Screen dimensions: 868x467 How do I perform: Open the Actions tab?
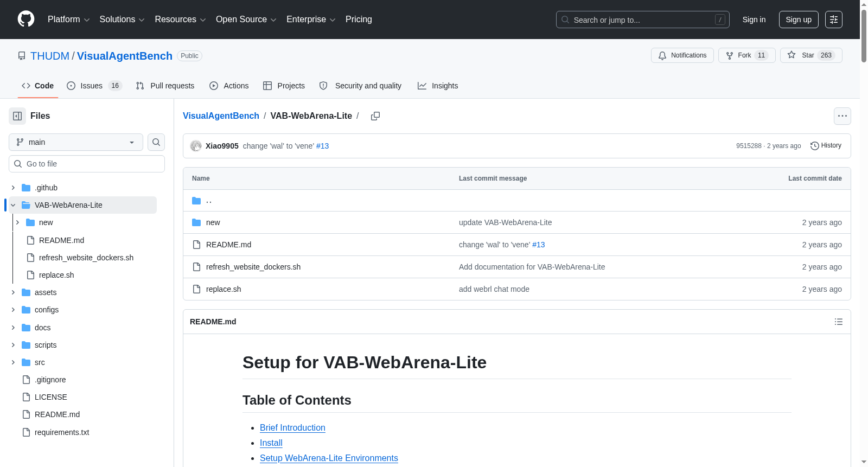(x=229, y=86)
